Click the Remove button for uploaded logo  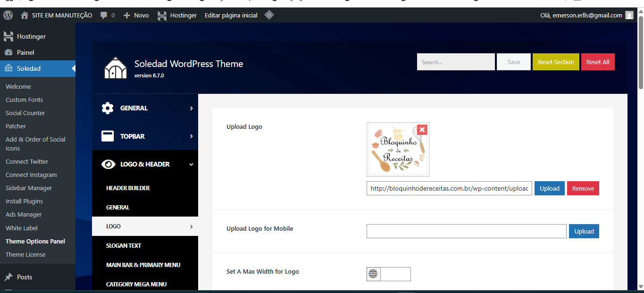[583, 188]
